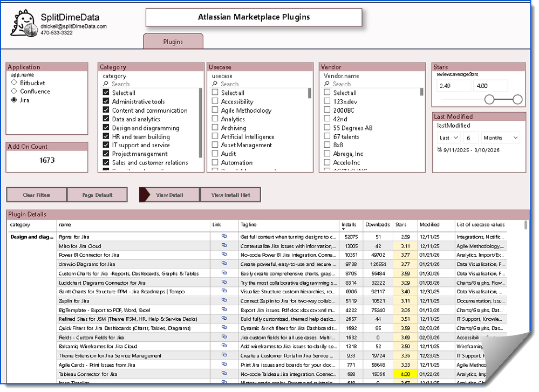Click the Stars slider right handle
Image resolution: width=539 pixels, height=392 pixels.
pyautogui.click(x=517, y=100)
